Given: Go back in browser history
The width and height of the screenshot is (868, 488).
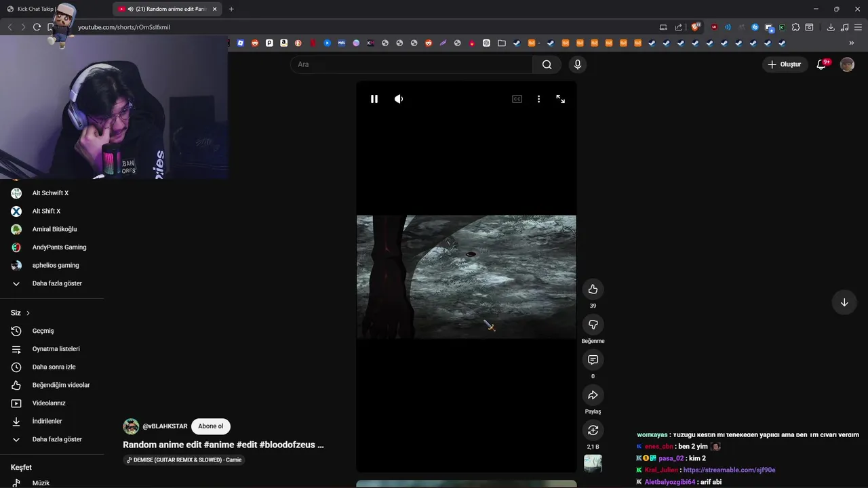Looking at the screenshot, I should (x=10, y=27).
